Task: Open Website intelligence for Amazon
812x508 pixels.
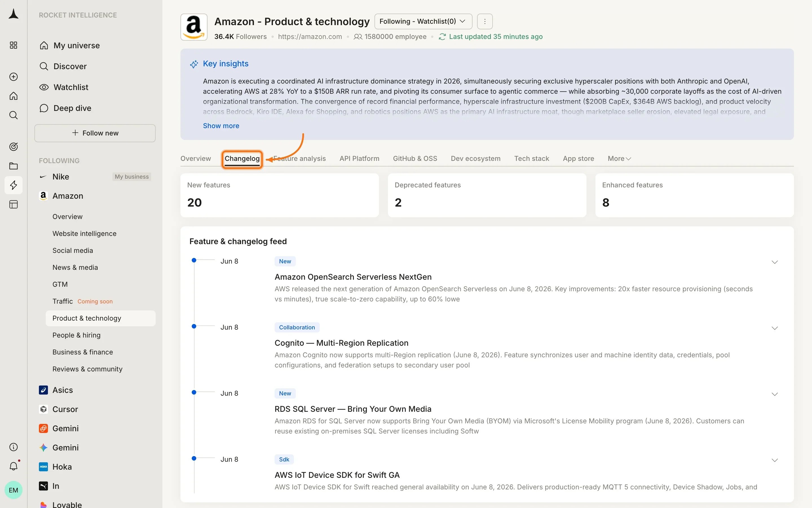Action: click(x=84, y=233)
